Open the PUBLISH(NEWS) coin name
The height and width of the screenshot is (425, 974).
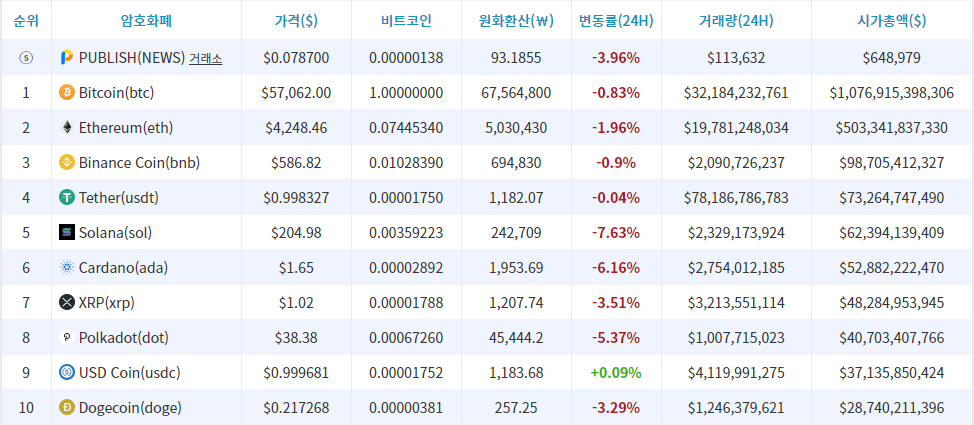point(132,58)
